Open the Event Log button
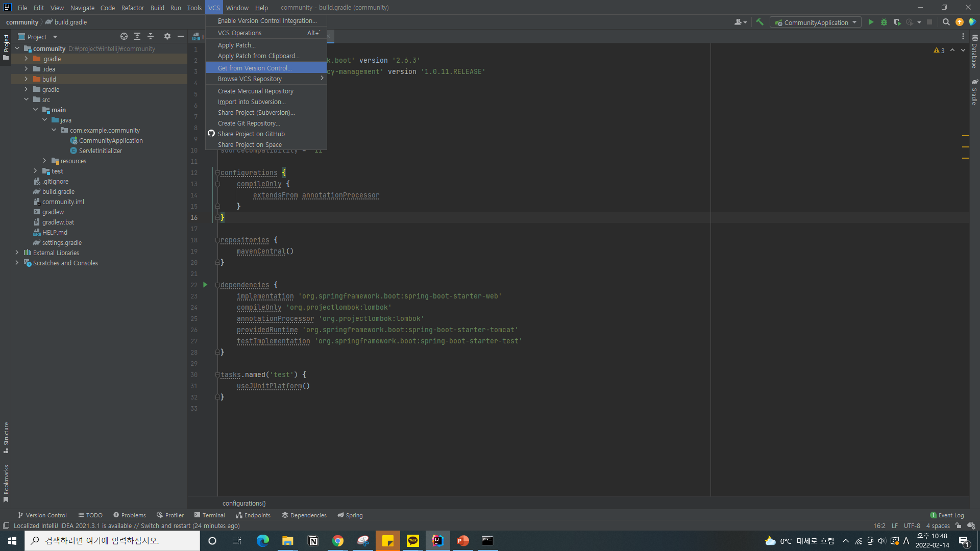 point(947,515)
